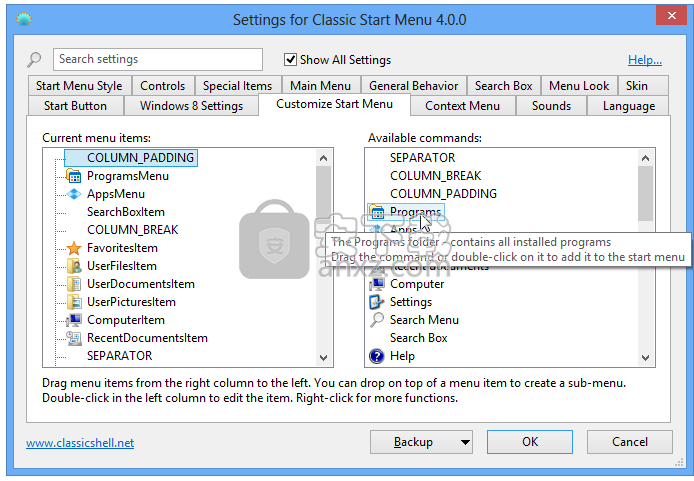Select SEPARATOR in Current menu items
This screenshot has height=481, width=694.
click(x=120, y=356)
